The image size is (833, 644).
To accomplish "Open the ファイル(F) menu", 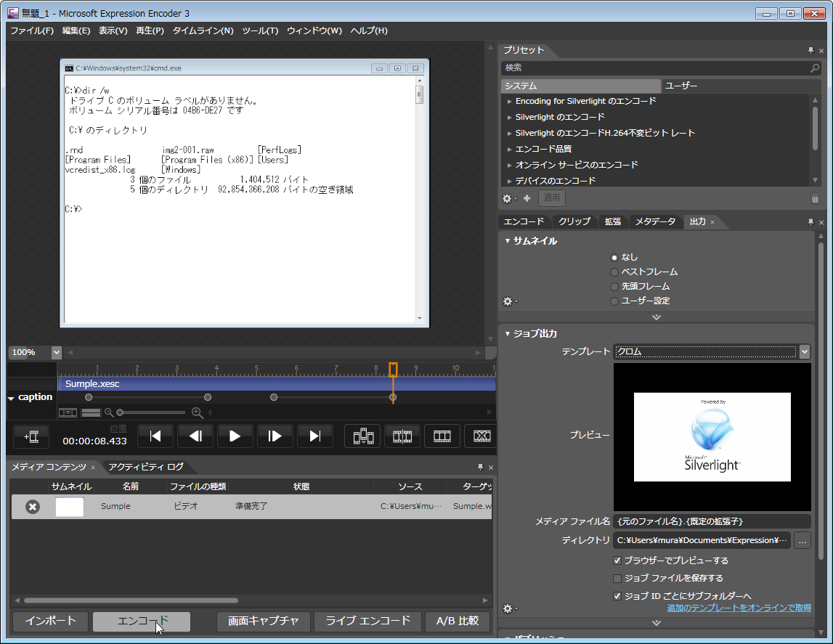I will [32, 30].
